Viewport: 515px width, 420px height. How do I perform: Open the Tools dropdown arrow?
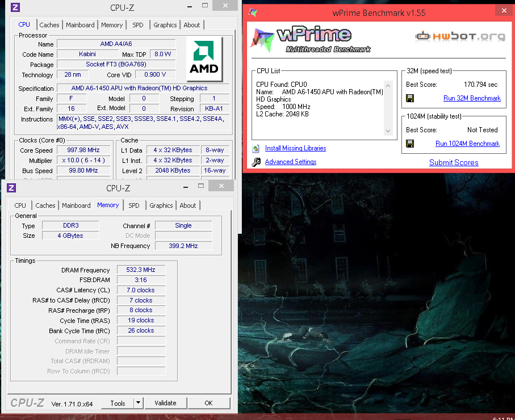(x=139, y=402)
